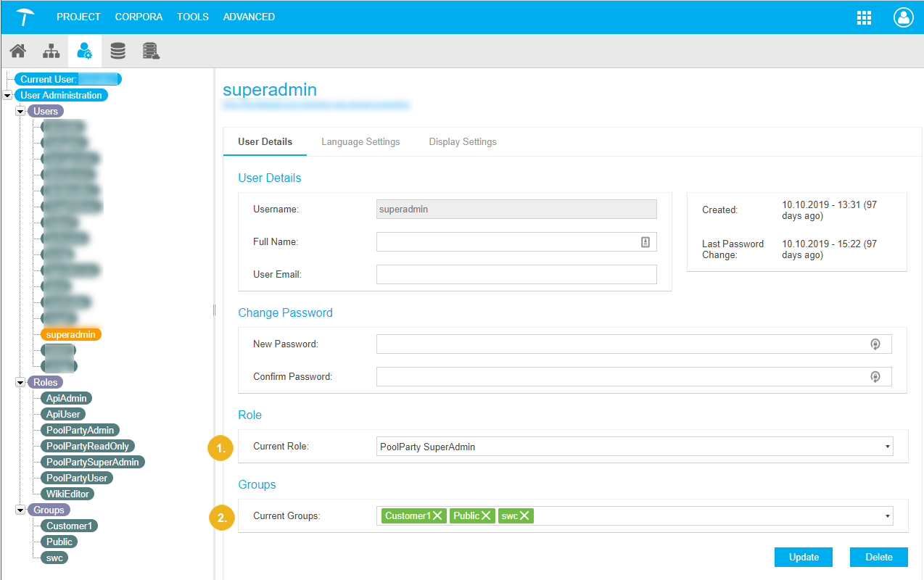
Task: Open the ADVANCED menu
Action: click(249, 17)
